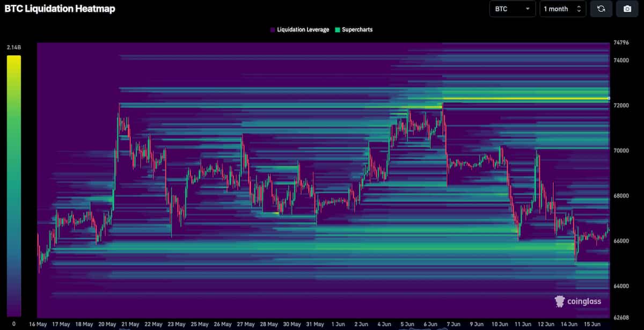Click the bright yellow liquidation band near 72000

(x=526, y=99)
